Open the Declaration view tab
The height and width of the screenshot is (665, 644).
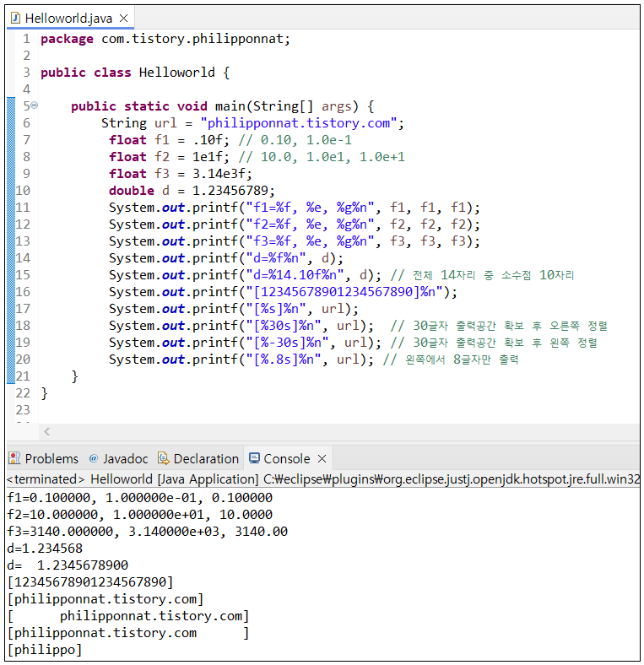click(198, 458)
